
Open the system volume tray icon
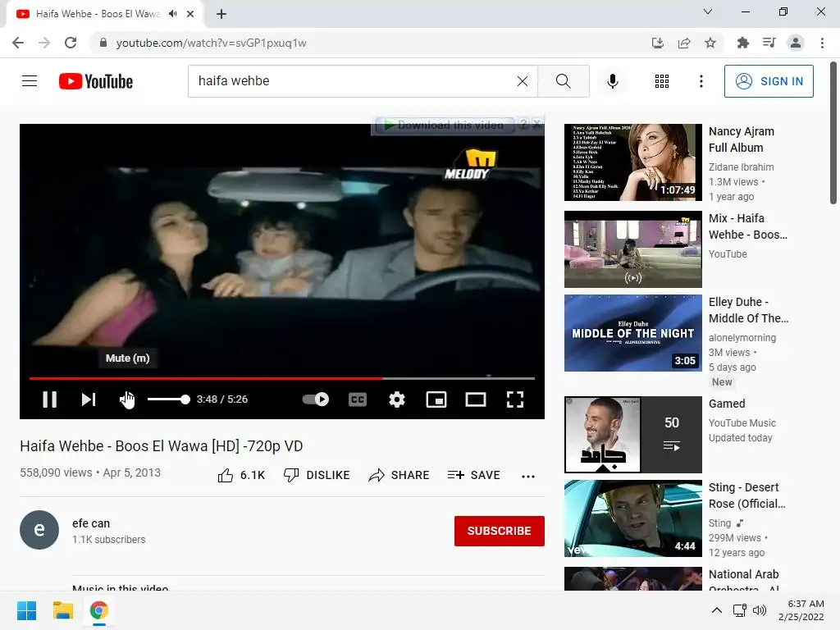759,610
